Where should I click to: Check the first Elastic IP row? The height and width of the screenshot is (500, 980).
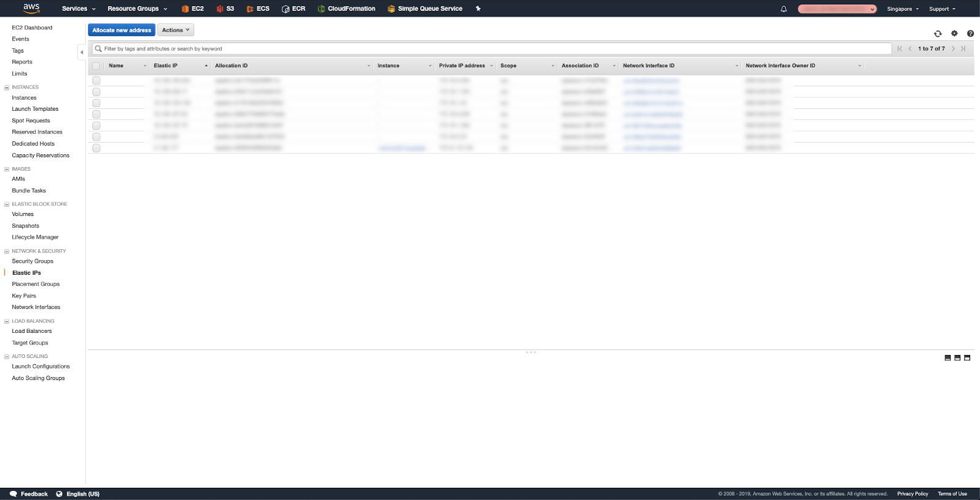(x=96, y=81)
